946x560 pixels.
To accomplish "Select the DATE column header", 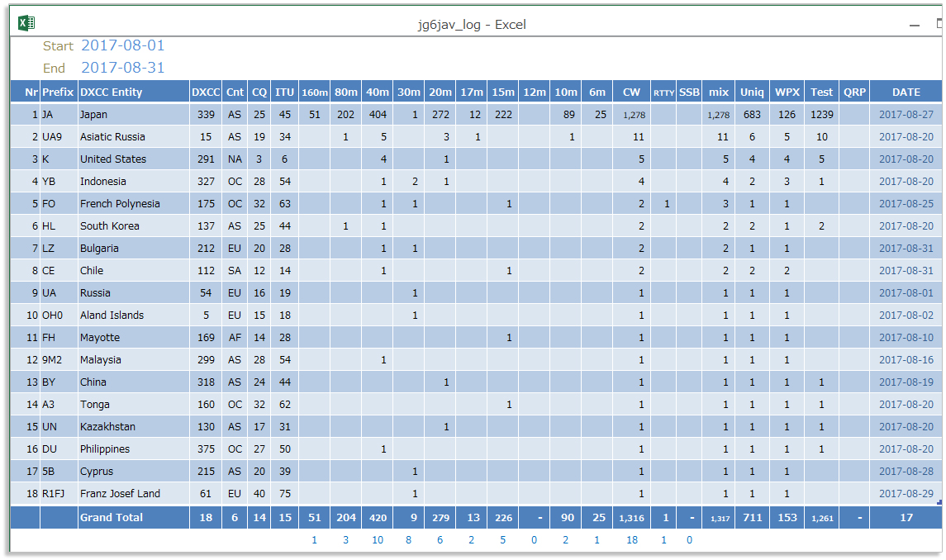I will (x=906, y=93).
